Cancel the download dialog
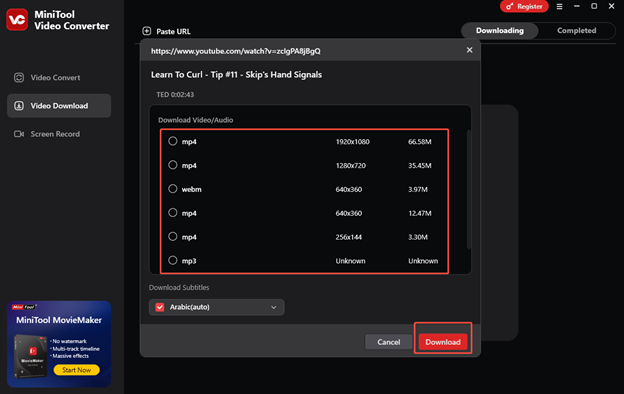The image size is (624, 394). (x=388, y=342)
